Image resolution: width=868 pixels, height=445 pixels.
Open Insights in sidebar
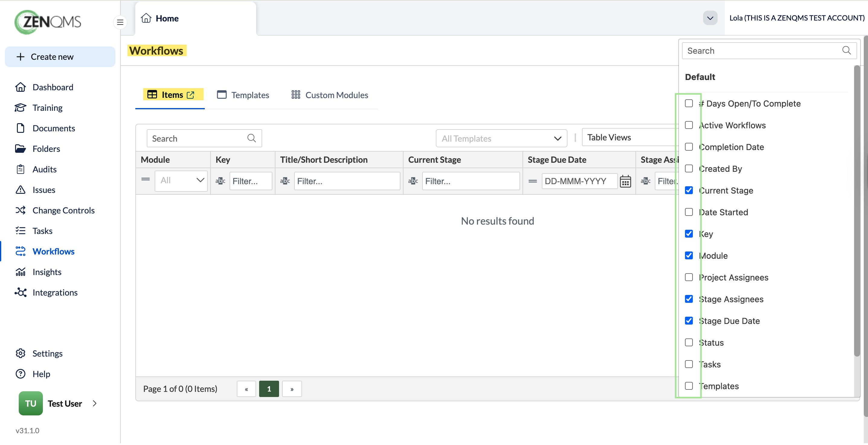tap(38, 272)
